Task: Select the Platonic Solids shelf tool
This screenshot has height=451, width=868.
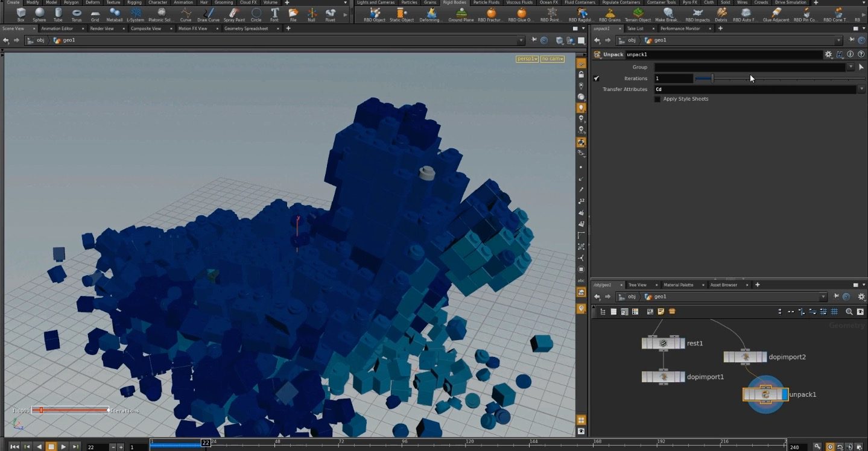Action: coord(161,14)
